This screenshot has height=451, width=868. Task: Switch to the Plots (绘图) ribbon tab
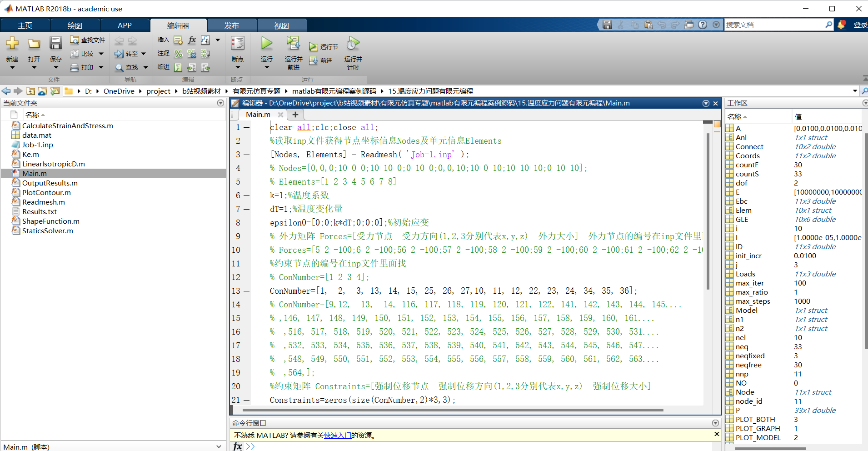75,25
